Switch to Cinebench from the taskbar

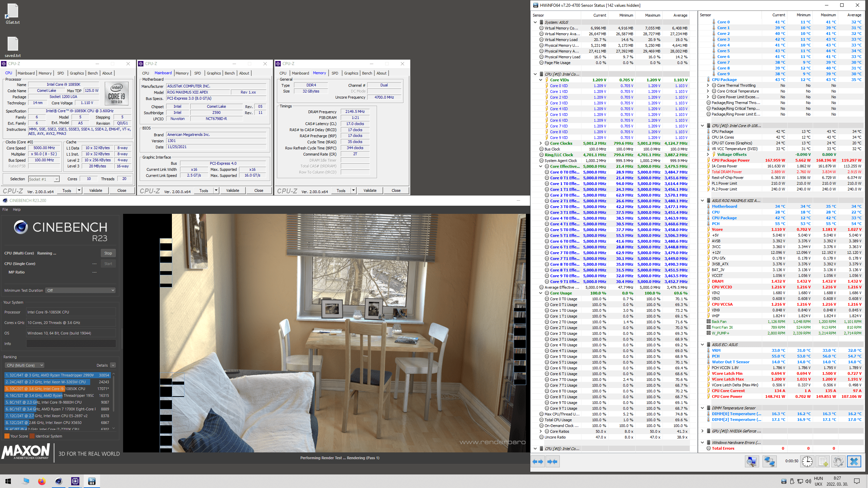point(59,481)
